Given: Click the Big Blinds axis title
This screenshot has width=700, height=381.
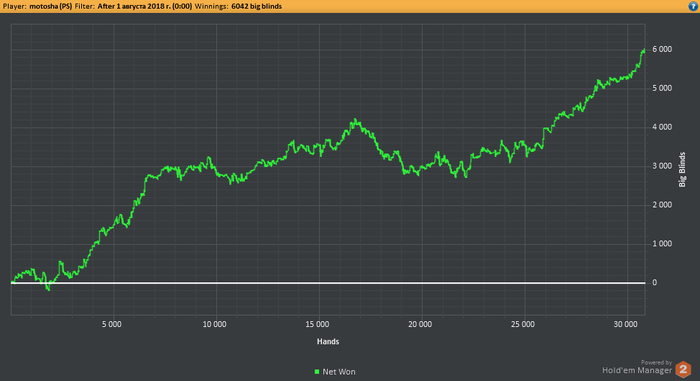Looking at the screenshot, I should tap(682, 170).
